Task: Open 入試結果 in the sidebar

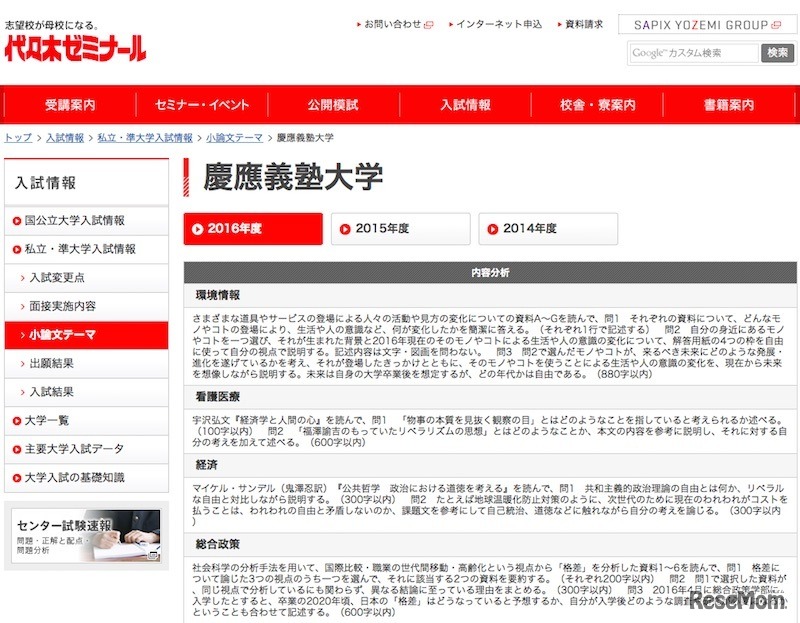Action: 86,392
